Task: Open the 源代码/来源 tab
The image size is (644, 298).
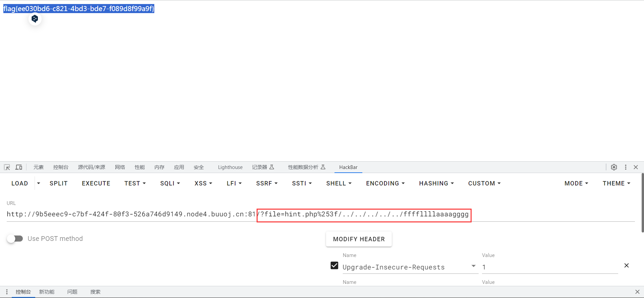Action: coord(92,167)
